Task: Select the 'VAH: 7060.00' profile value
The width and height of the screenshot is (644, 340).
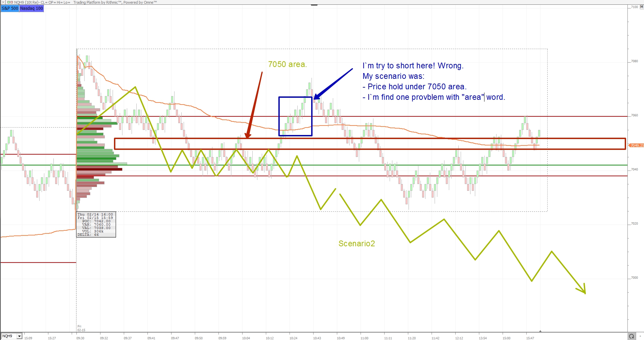Action: pos(96,225)
